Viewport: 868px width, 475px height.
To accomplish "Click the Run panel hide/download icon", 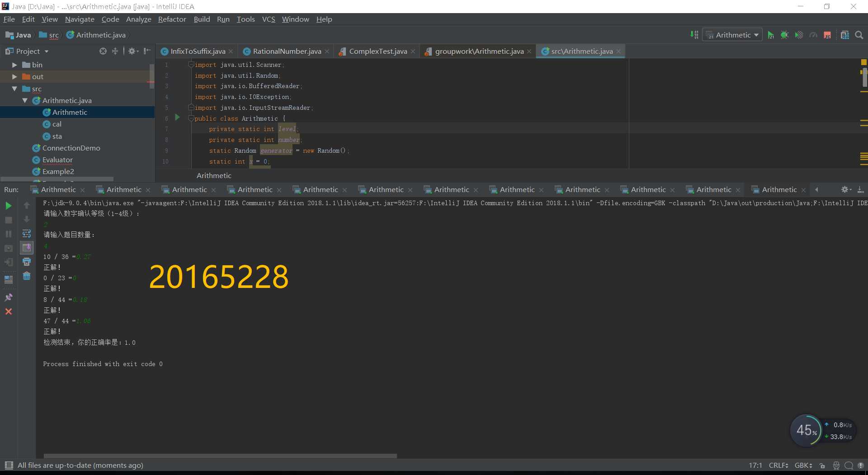I will 860,189.
